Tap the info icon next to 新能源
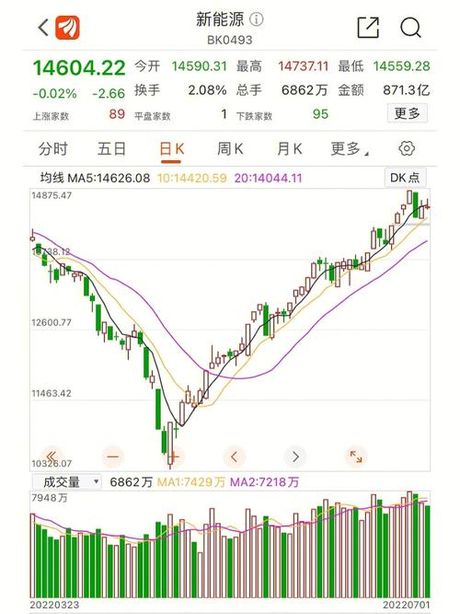The height and width of the screenshot is (614, 460). pyautogui.click(x=256, y=19)
